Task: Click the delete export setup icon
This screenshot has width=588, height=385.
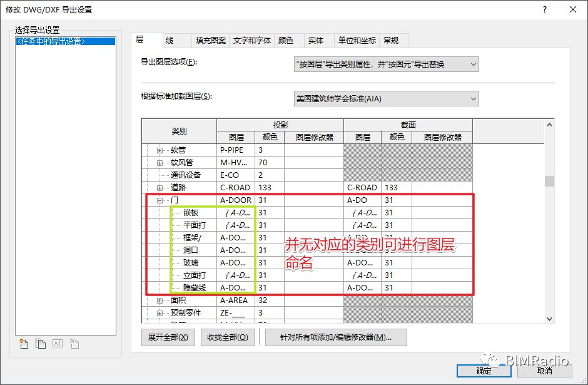Action: click(74, 343)
